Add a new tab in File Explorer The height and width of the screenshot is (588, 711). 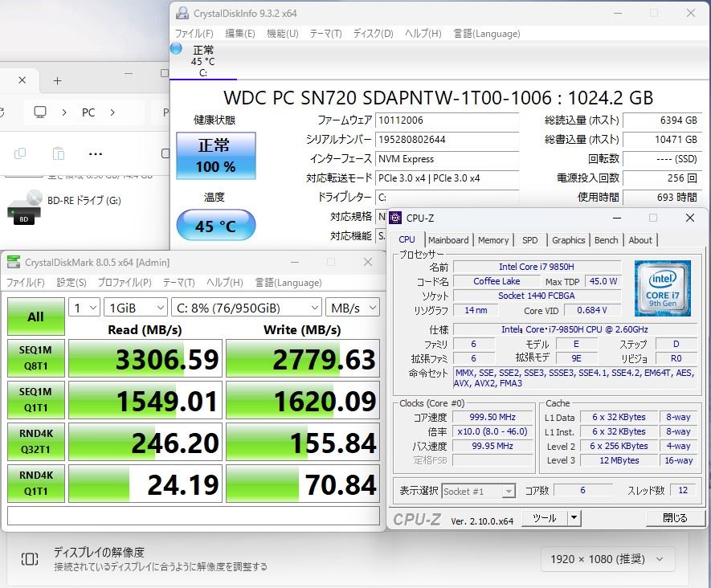[57, 81]
